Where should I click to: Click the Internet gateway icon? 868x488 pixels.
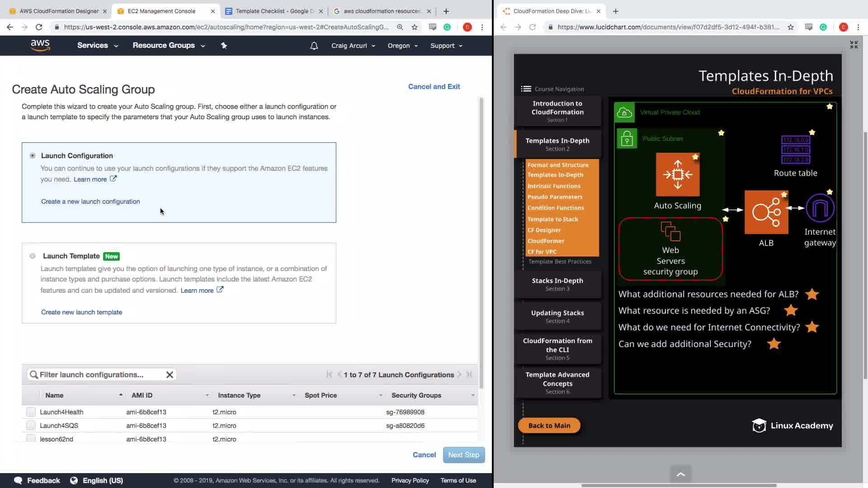point(820,208)
